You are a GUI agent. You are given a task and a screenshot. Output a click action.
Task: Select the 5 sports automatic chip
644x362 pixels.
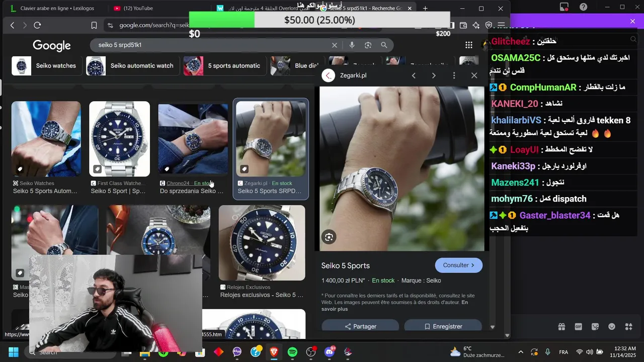tap(224, 66)
